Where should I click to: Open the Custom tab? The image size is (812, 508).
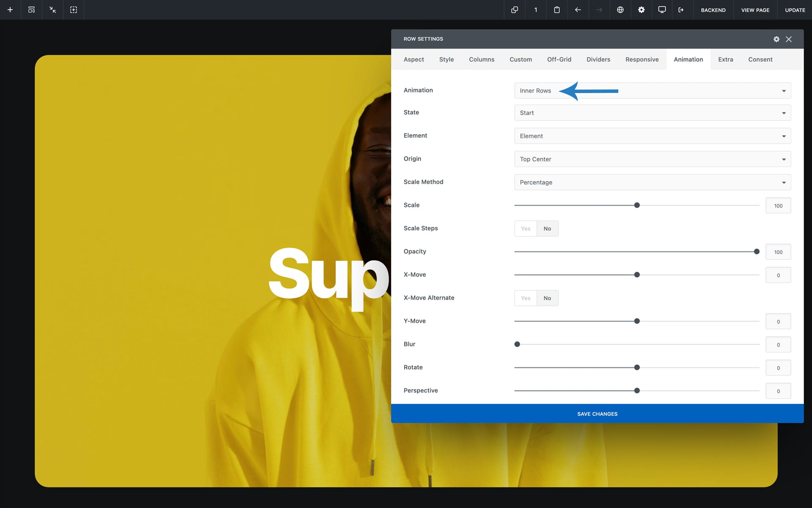pyautogui.click(x=521, y=59)
